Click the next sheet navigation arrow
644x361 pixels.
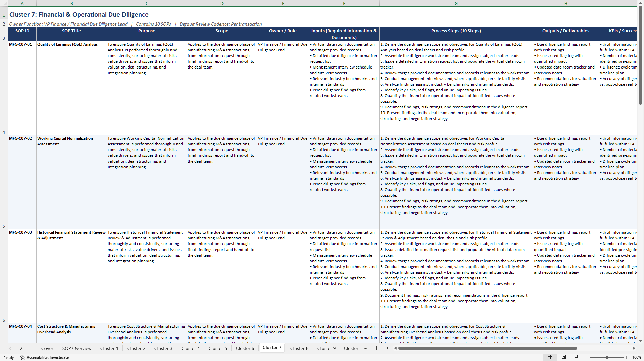tap(21, 348)
